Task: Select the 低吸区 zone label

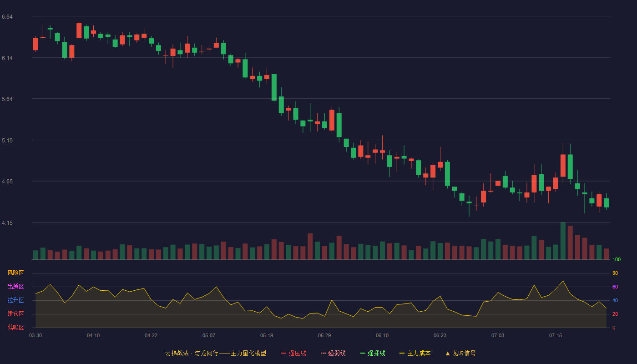Action: pyautogui.click(x=15, y=328)
